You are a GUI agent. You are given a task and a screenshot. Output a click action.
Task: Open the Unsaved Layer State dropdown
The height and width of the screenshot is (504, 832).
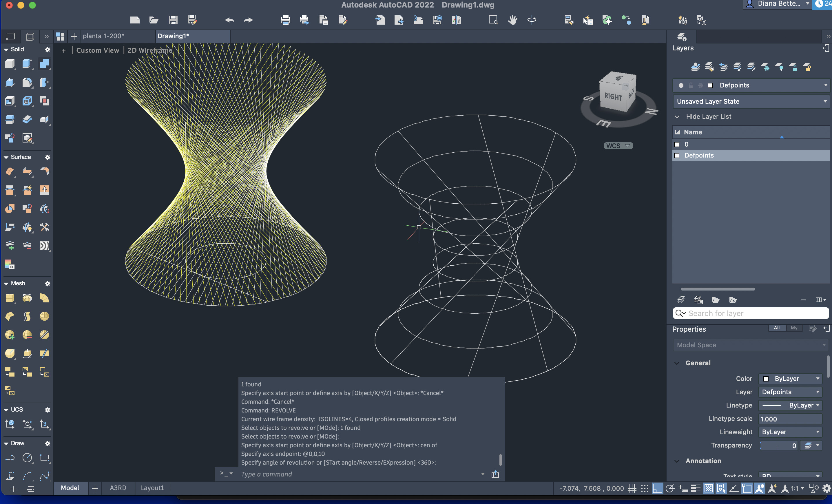point(751,102)
